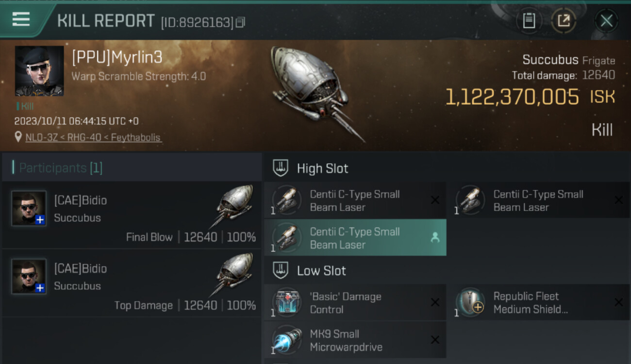Viewport: 631px width, 364px height.
Task: Click the clipboard report icon
Action: point(529,21)
